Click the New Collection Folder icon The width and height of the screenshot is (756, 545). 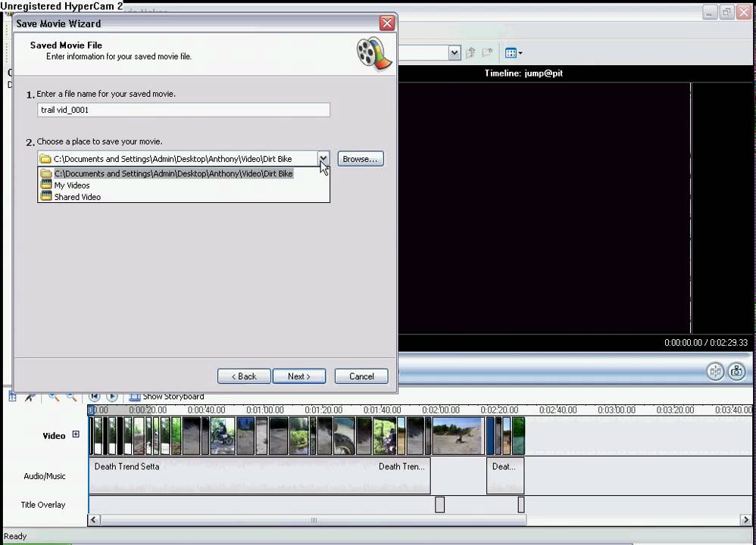tap(487, 52)
